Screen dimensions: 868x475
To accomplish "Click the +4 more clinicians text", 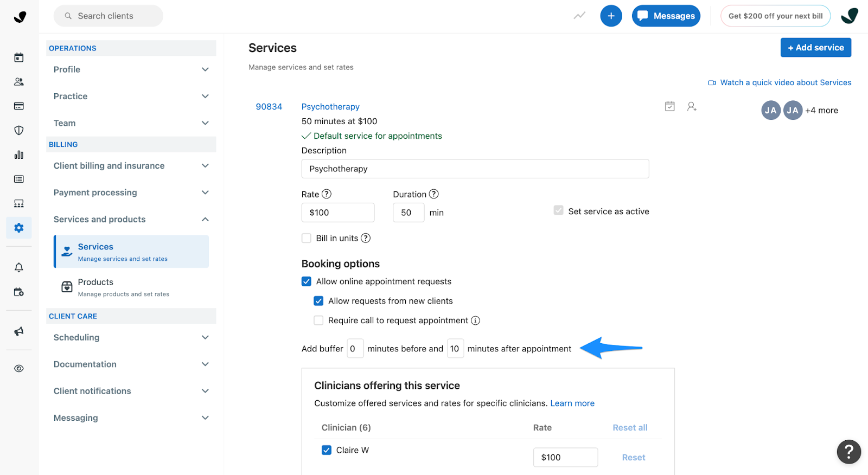I will tap(821, 110).
